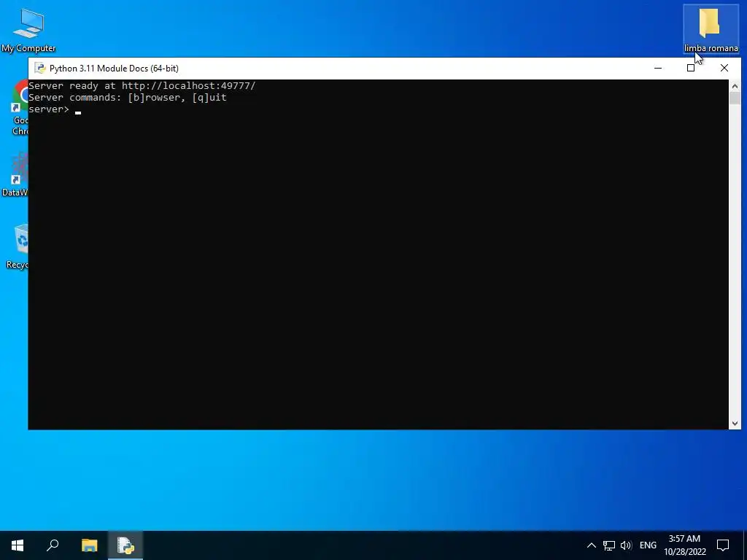This screenshot has height=560, width=747.
Task: Click the console scrollbar down arrow
Action: (735, 424)
